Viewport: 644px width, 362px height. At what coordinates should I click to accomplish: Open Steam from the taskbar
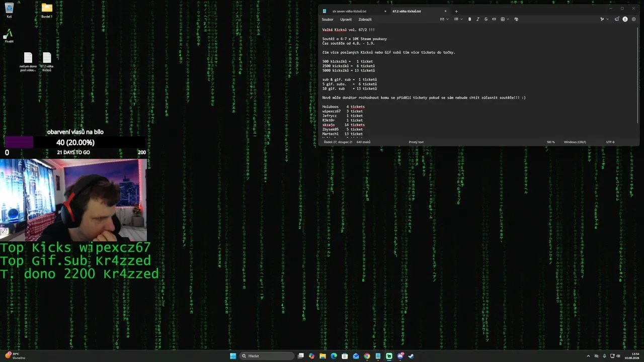411,356
